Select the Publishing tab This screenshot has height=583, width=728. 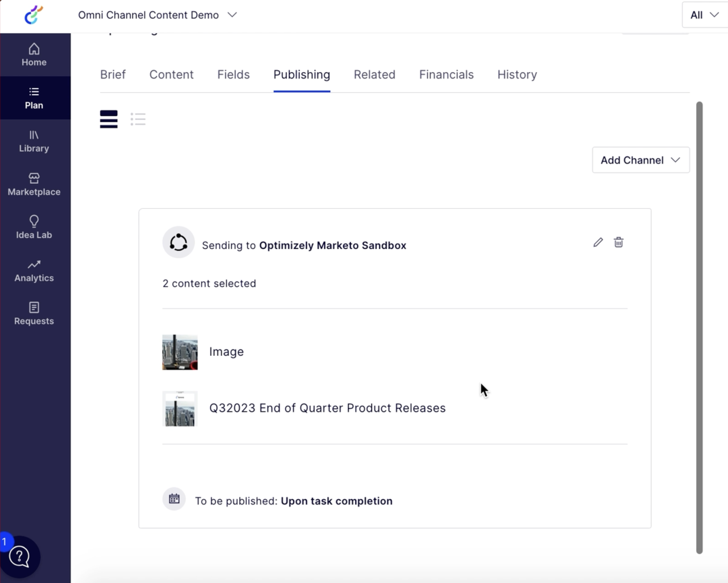pos(302,74)
